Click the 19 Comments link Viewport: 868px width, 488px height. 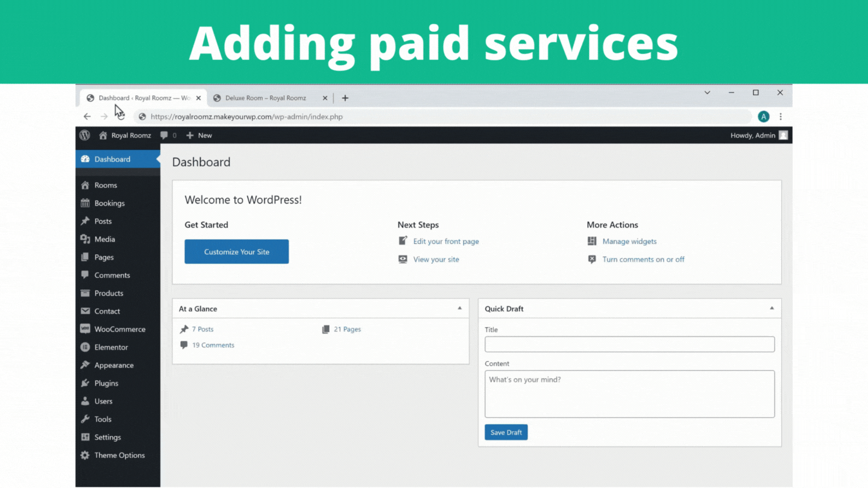(213, 345)
